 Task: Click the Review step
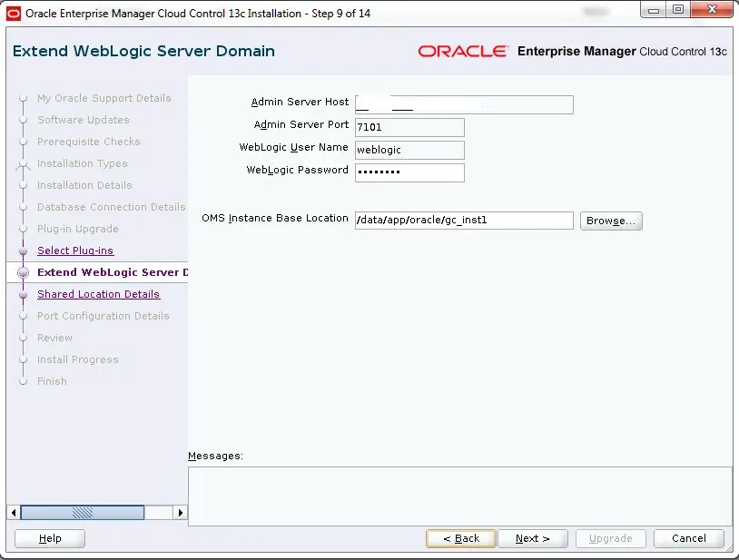point(55,338)
